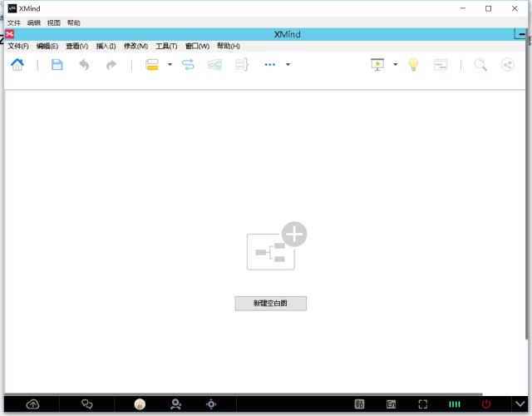Click the cloud upload icon in the bottom bar
Image resolution: width=532 pixels, height=416 pixels.
(x=33, y=404)
